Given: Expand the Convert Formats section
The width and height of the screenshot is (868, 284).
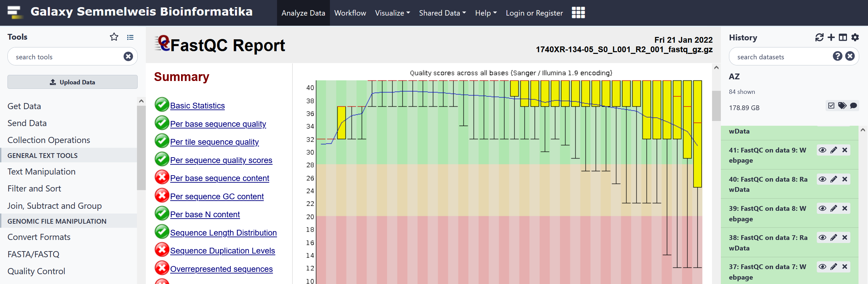Looking at the screenshot, I should tap(39, 237).
